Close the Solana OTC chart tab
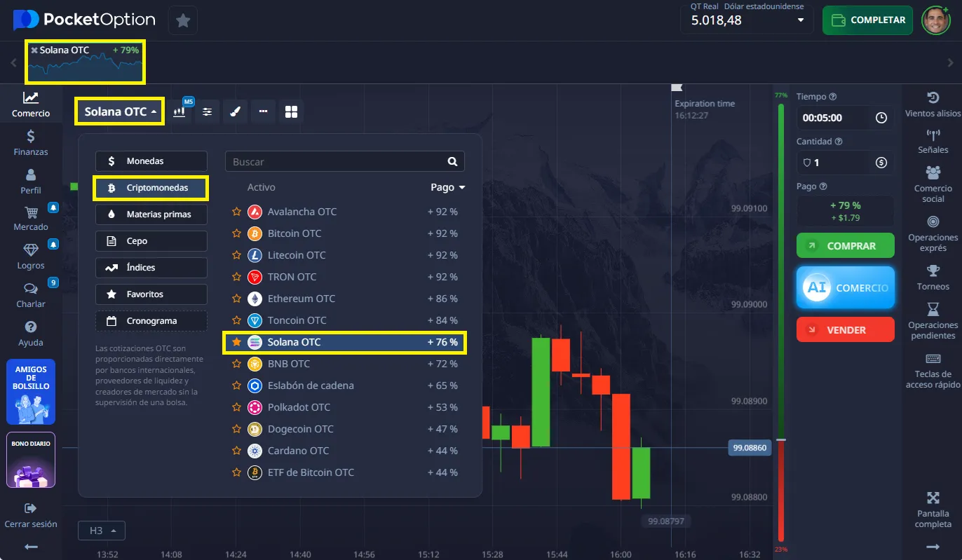 [34, 50]
